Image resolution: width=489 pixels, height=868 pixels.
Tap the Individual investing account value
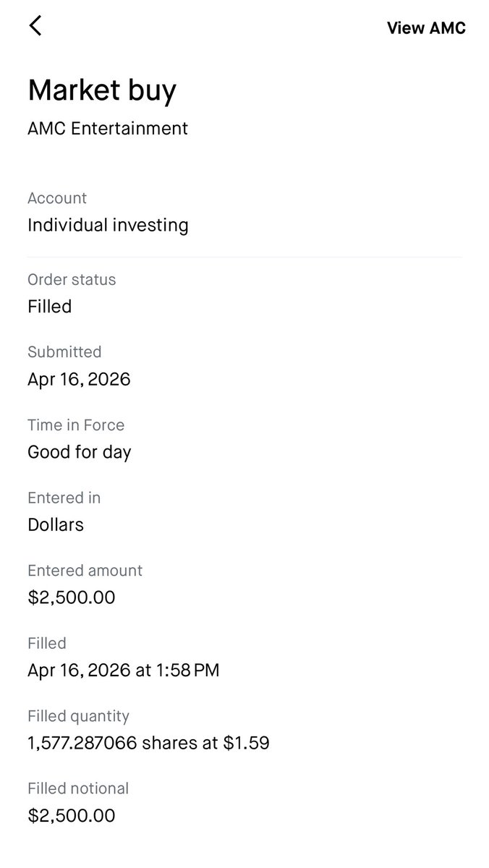[108, 225]
